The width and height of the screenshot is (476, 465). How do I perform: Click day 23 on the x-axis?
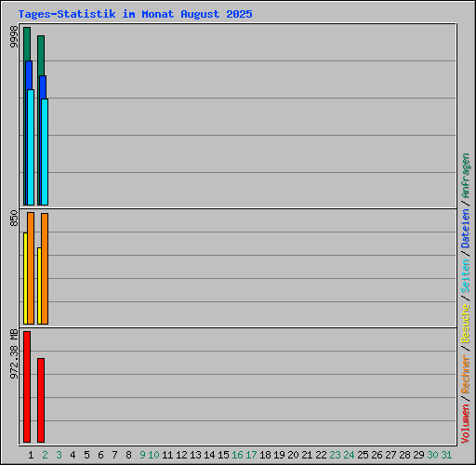tap(335, 455)
